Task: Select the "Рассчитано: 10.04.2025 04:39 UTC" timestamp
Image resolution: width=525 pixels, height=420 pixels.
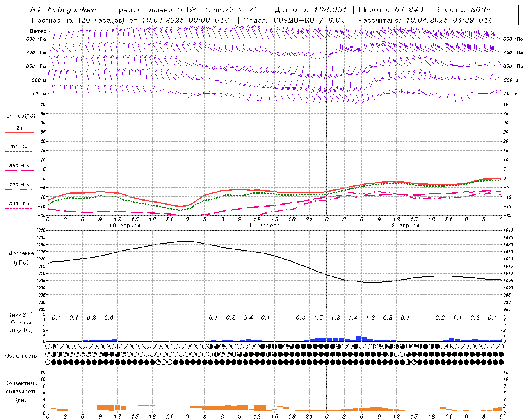Action: coord(426,20)
